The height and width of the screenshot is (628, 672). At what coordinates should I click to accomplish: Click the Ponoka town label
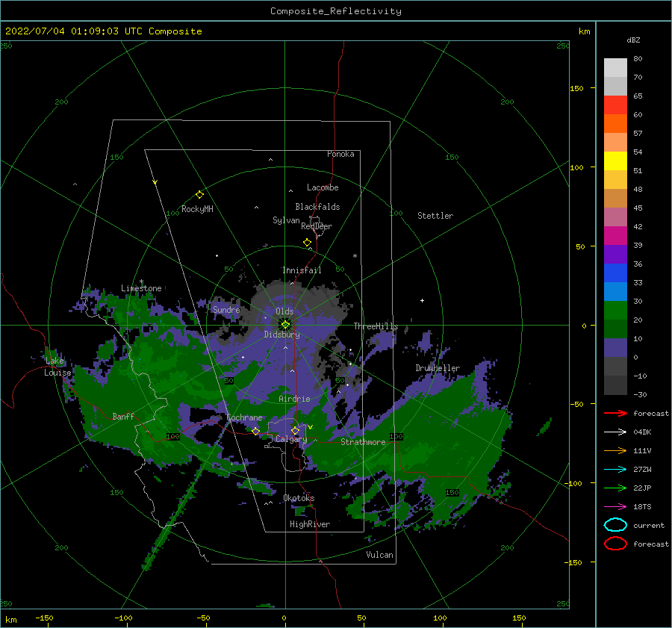pos(340,155)
